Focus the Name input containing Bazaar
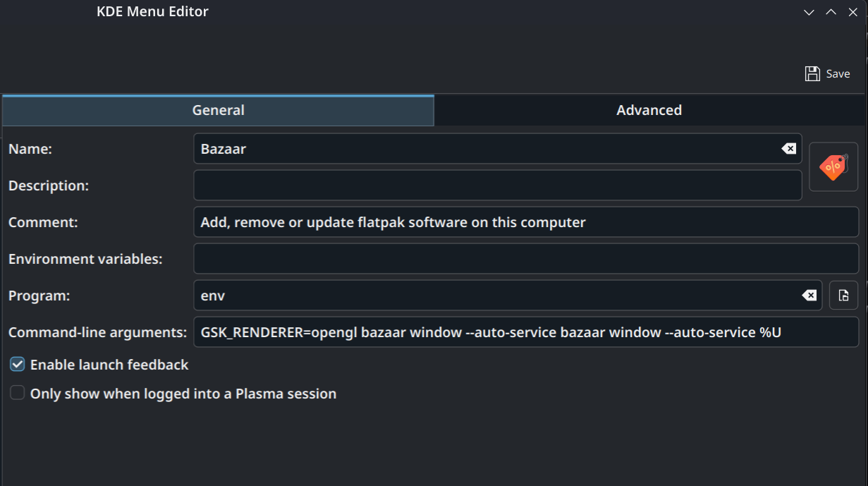868x486 pixels. click(x=497, y=149)
